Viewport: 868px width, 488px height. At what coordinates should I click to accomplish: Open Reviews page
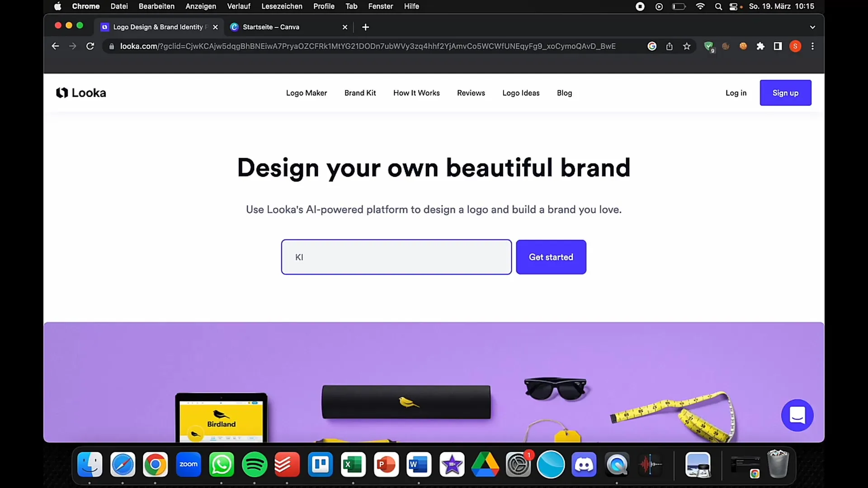471,93
